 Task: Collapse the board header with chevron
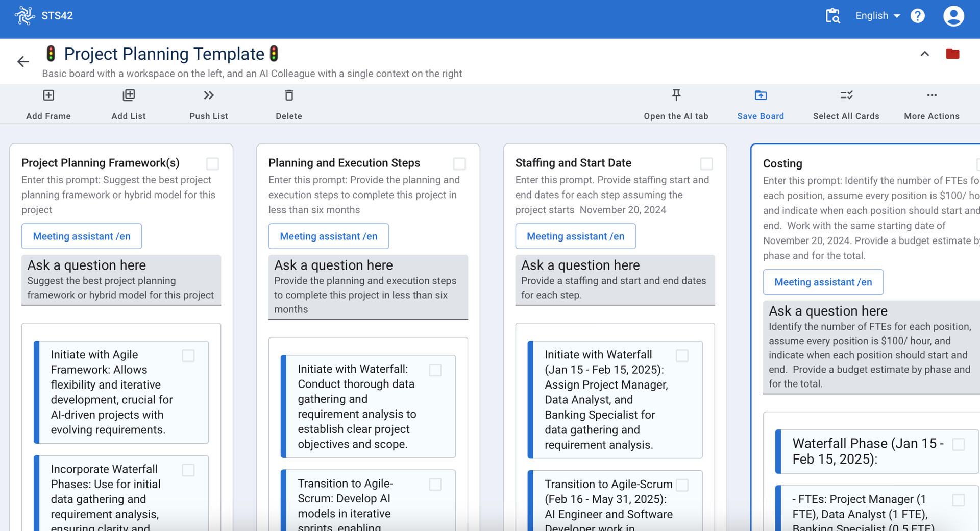pos(924,54)
